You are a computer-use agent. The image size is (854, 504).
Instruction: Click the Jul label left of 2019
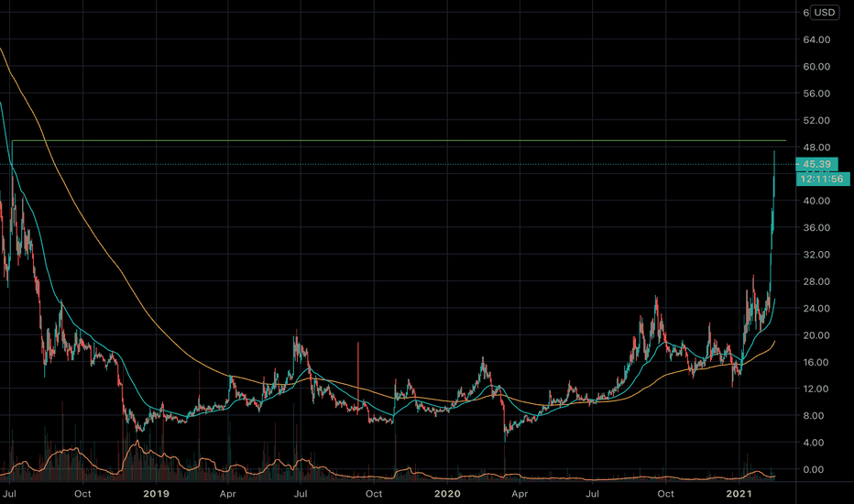9,494
